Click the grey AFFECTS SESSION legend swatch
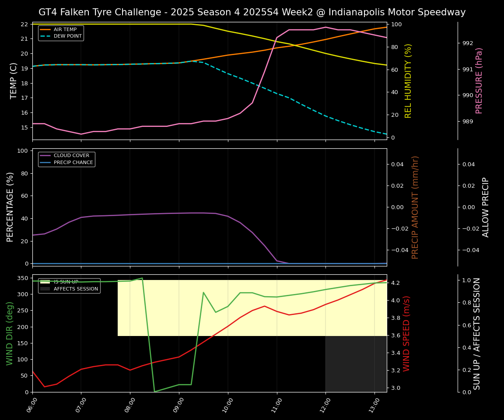 tap(45, 289)
